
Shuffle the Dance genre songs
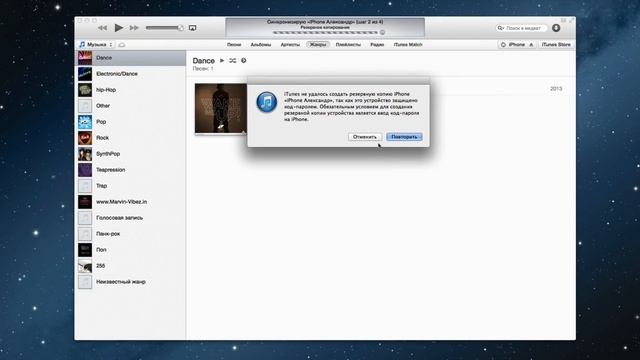233,60
